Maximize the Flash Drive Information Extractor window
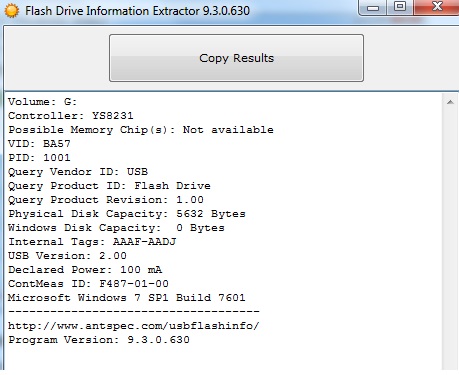 [x=400, y=7]
